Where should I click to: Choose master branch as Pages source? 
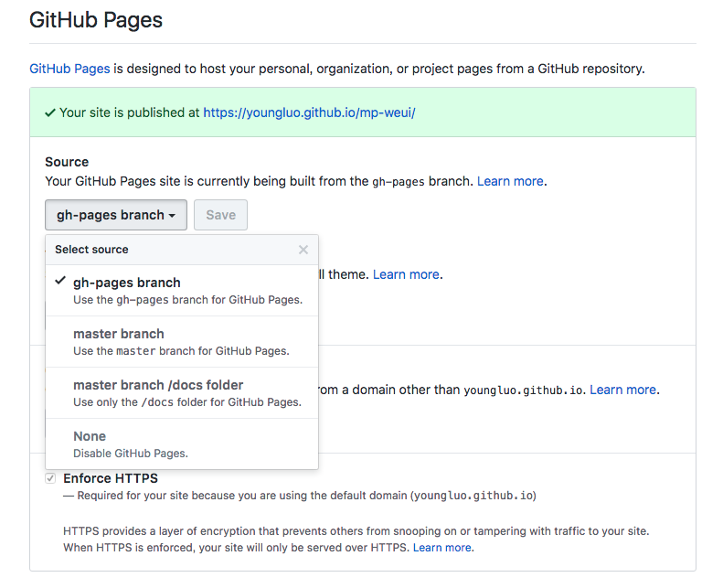(x=182, y=342)
